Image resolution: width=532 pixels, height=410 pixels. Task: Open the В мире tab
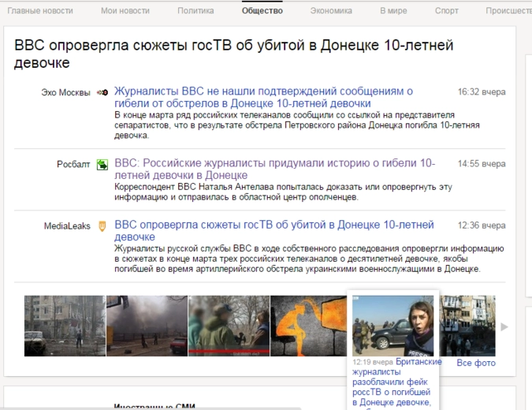point(393,11)
